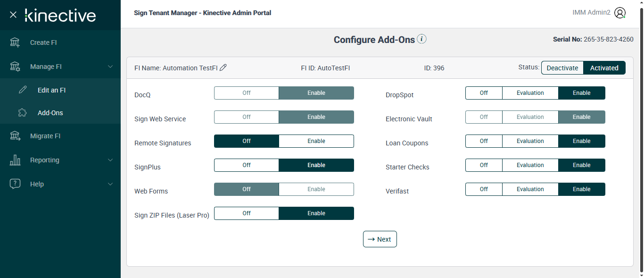This screenshot has height=278, width=644.
Task: Turn Loan Coupons Off
Action: tap(484, 141)
